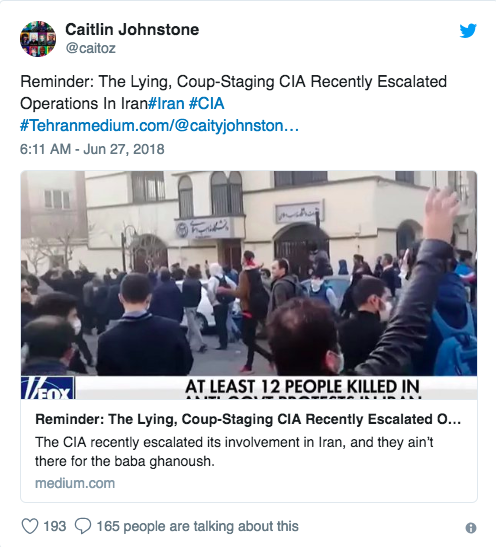
Task: Click the info icon below the tweet
Action: (471, 528)
